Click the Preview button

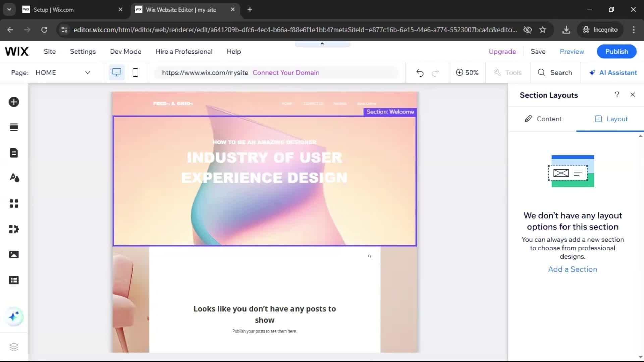pos(572,52)
